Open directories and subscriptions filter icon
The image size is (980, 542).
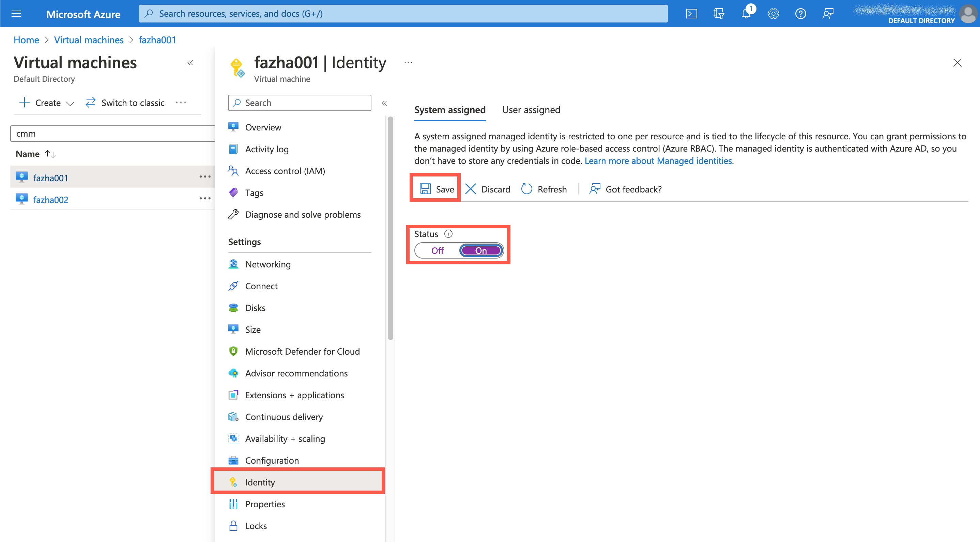pos(719,14)
